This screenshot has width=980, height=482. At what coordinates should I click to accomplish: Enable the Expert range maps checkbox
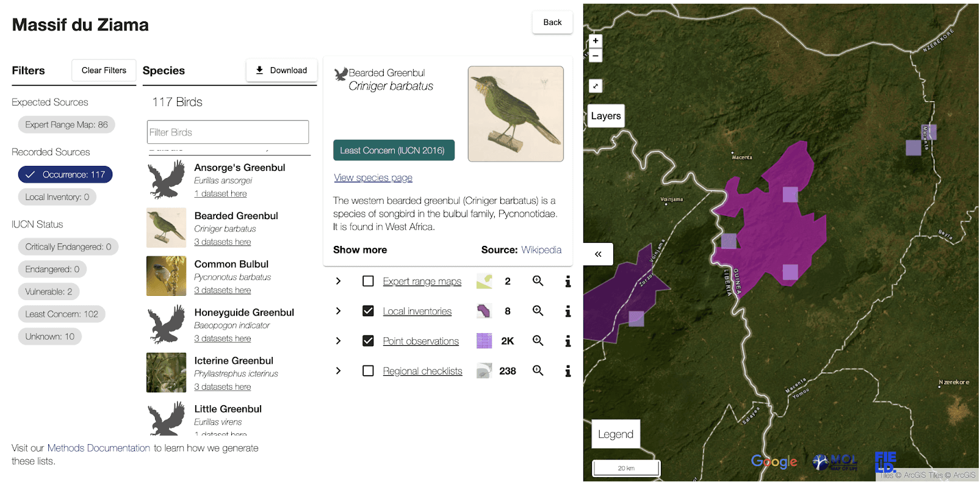[x=368, y=281]
